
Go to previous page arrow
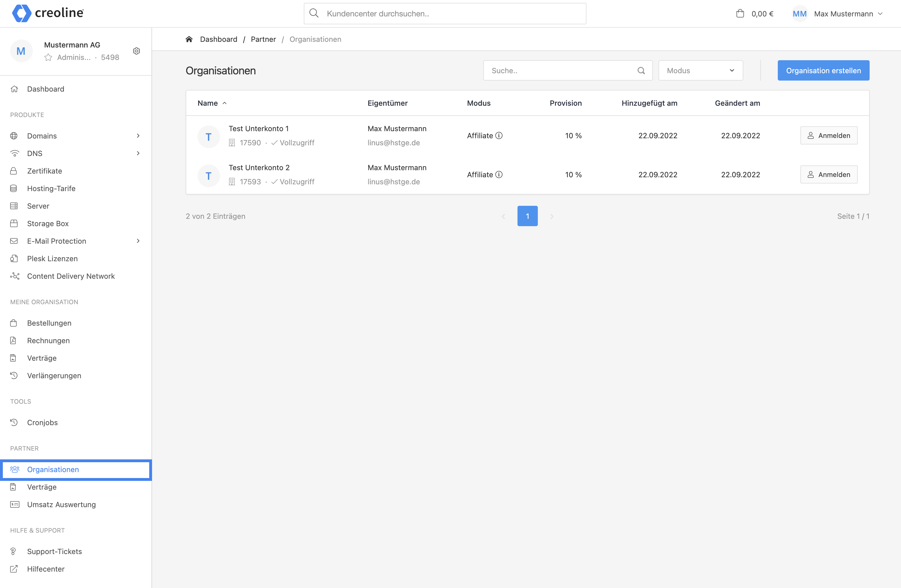click(504, 216)
